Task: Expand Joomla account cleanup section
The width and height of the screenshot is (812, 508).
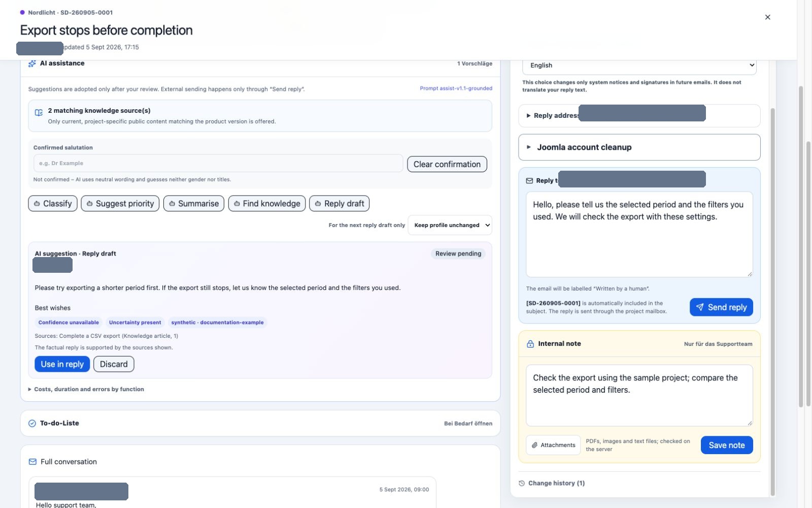Action: click(639, 147)
